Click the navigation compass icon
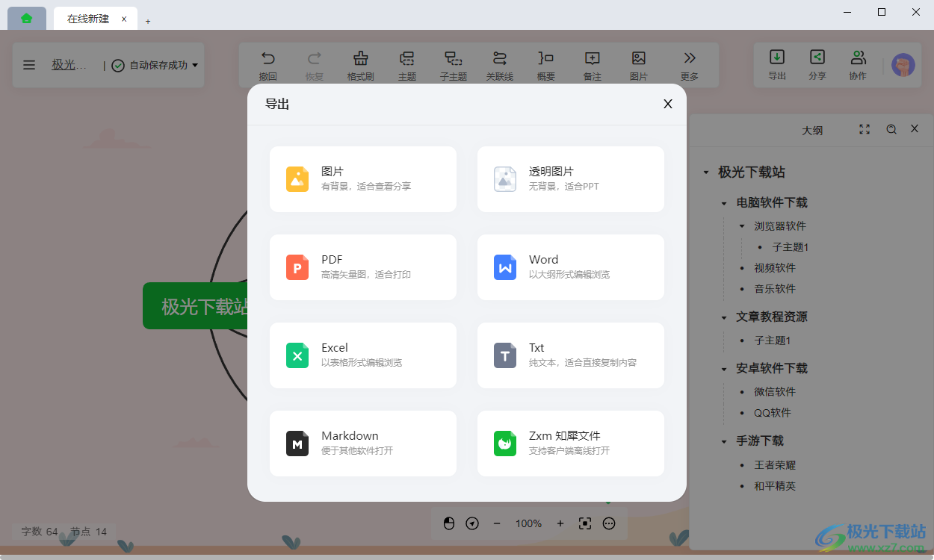Image resolution: width=934 pixels, height=560 pixels. [472, 523]
